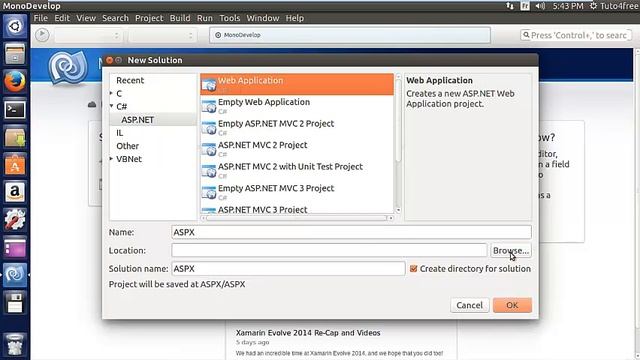Open the Build menu
This screenshot has width=640, height=360.
click(x=180, y=18)
